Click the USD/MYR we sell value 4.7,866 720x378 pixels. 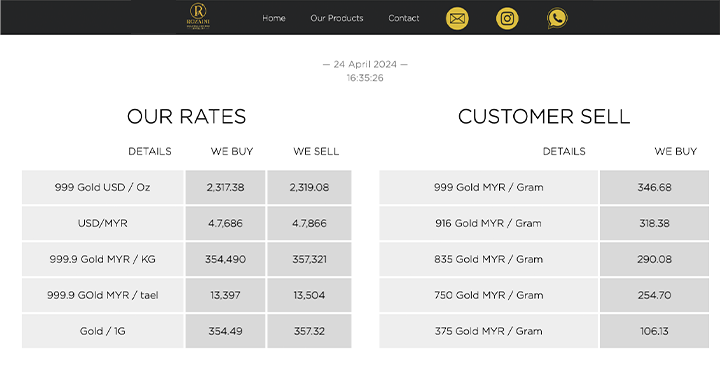(x=309, y=223)
